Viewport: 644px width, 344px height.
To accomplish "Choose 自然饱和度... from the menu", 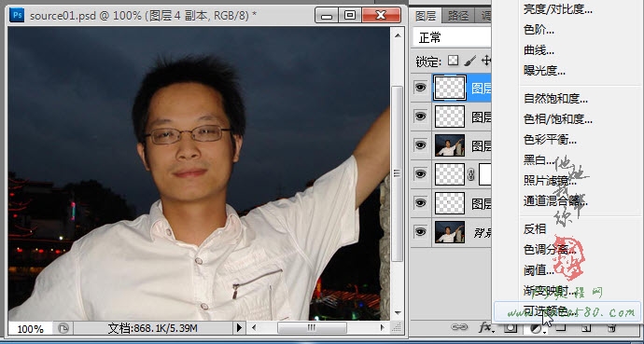I will coord(555,99).
